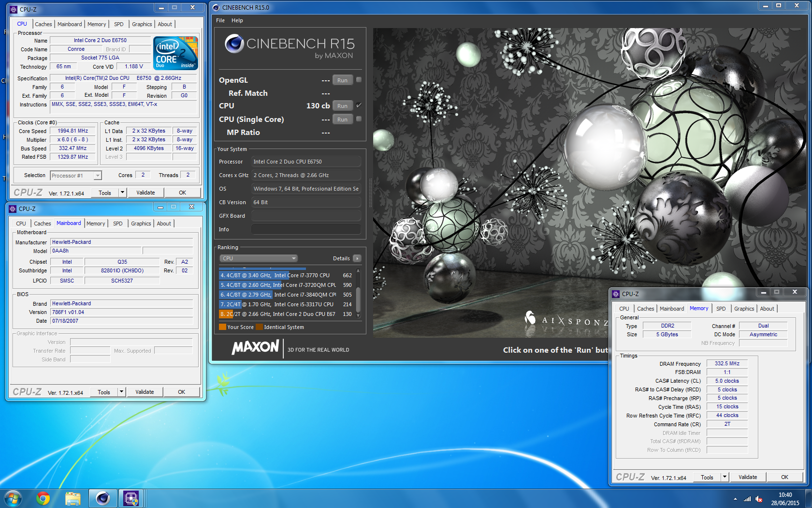Toggle the CPU (Single Core) checkbox

[x=359, y=119]
